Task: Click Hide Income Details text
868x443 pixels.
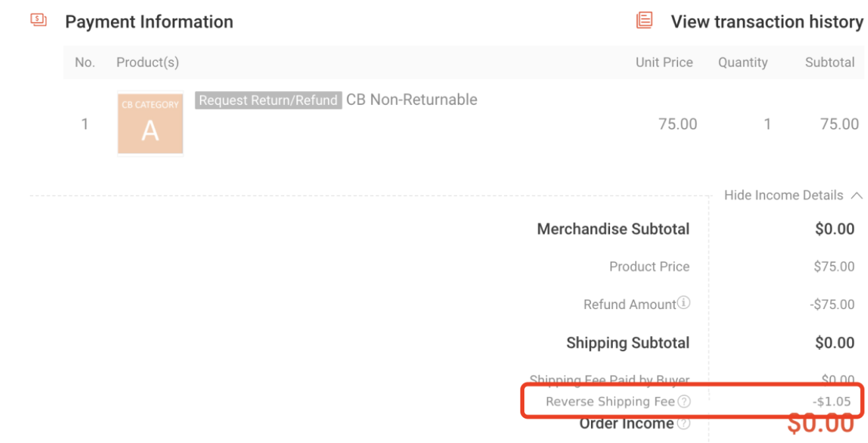Action: [x=784, y=195]
